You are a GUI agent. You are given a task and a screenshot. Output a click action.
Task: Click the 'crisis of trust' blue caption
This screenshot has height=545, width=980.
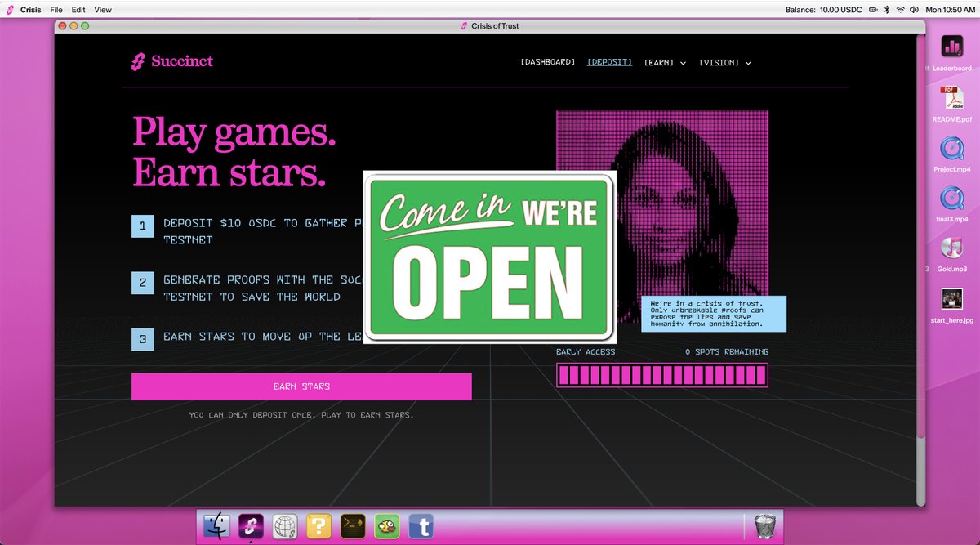(x=714, y=314)
